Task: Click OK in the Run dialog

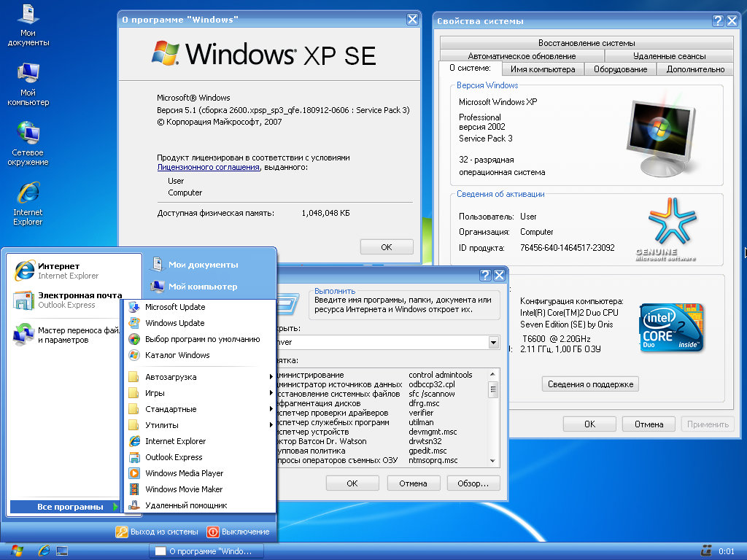Action: [x=352, y=483]
